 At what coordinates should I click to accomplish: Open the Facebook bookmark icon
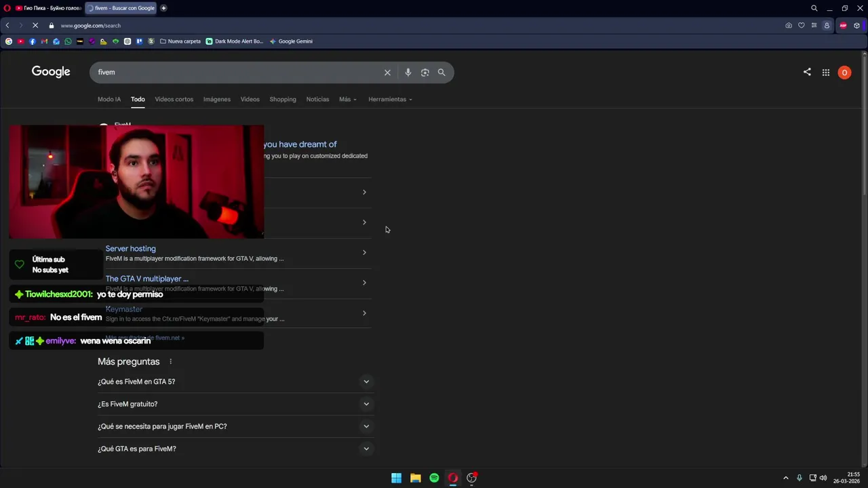(33, 41)
